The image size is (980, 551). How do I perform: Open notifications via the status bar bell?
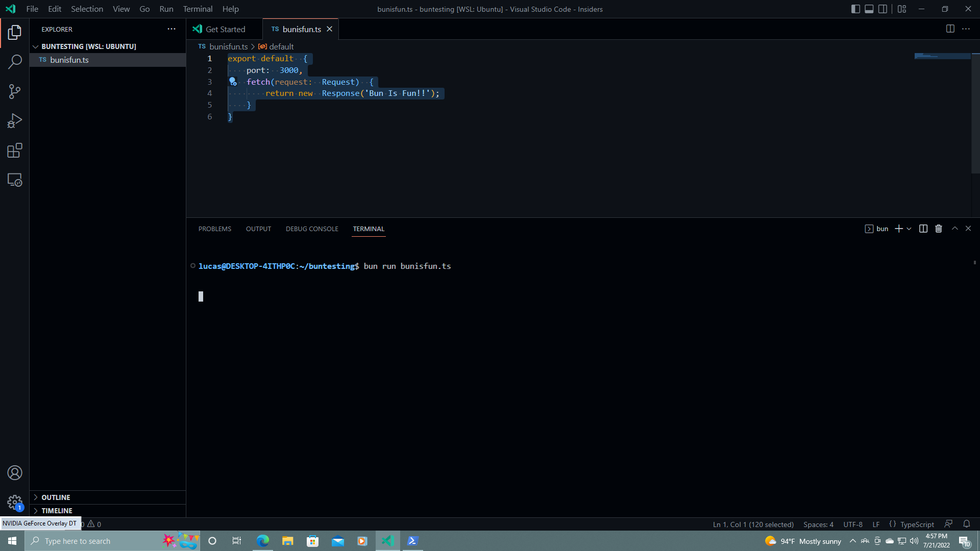point(967,524)
